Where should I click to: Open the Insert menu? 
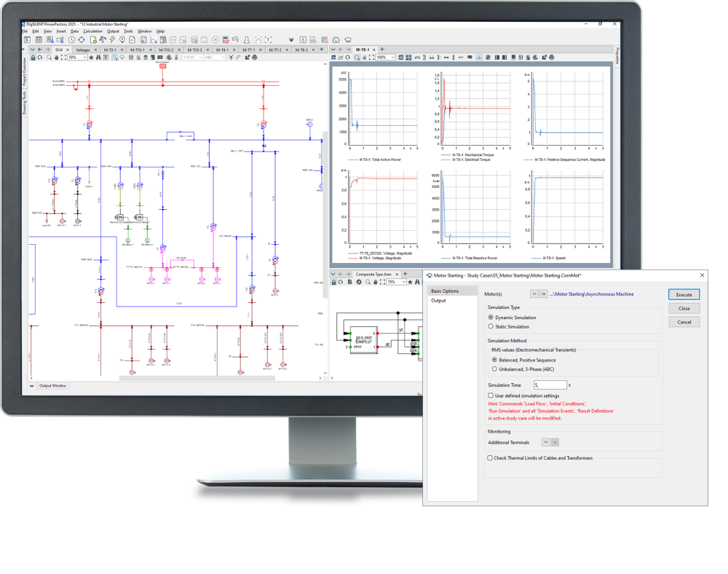pos(61,31)
